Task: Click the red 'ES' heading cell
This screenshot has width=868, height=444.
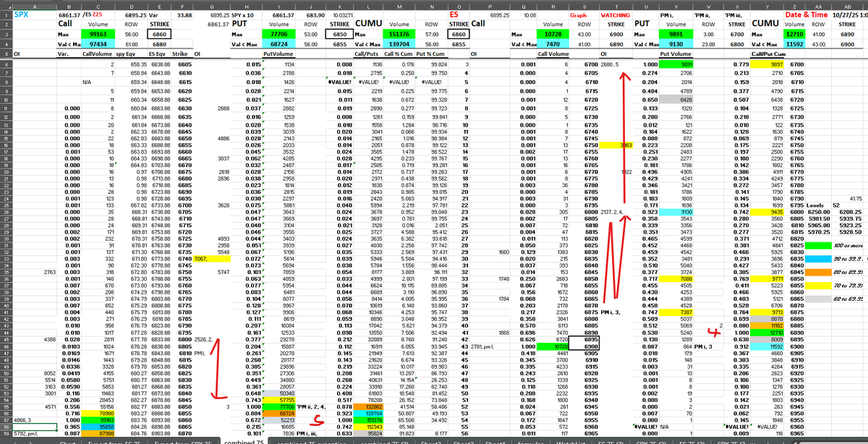Action: pos(457,14)
